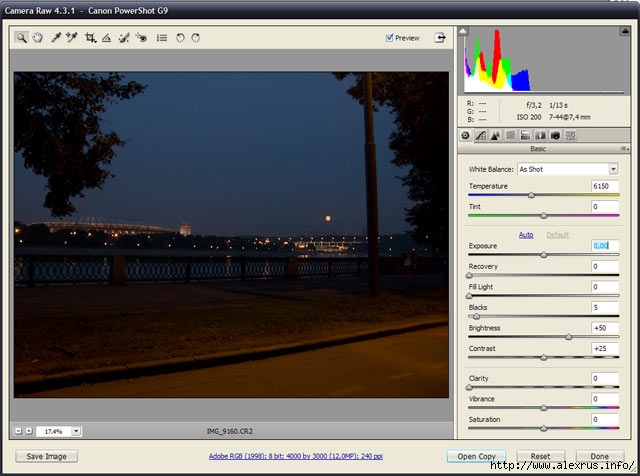Toggle shadow clipping warning in histogram
640x476 pixels.
(463, 31)
